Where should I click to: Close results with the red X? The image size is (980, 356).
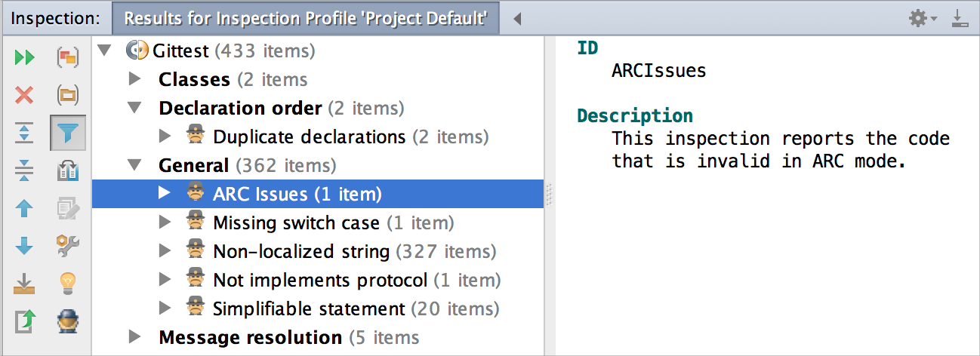24,95
